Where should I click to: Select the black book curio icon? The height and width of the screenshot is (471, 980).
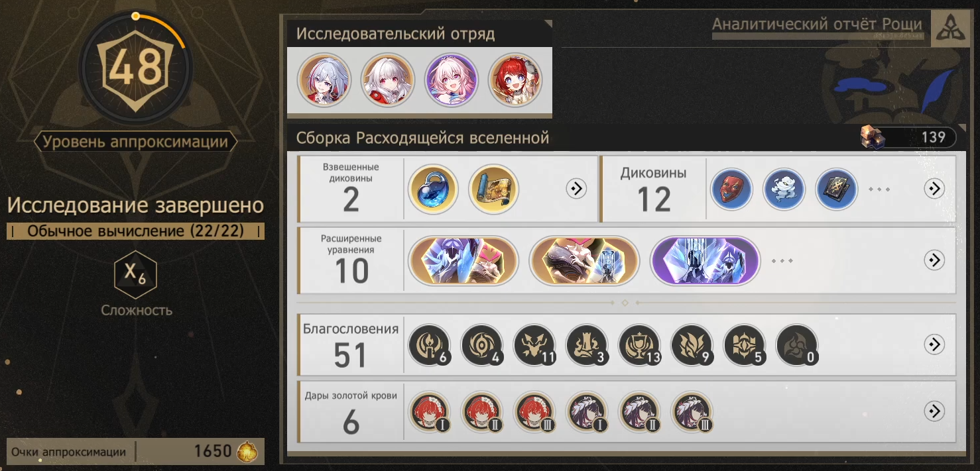837,189
